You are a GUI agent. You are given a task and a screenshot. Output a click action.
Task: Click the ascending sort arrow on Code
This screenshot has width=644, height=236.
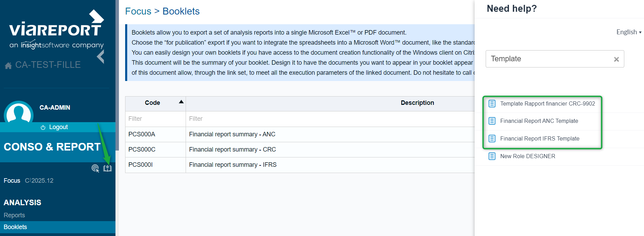181,102
